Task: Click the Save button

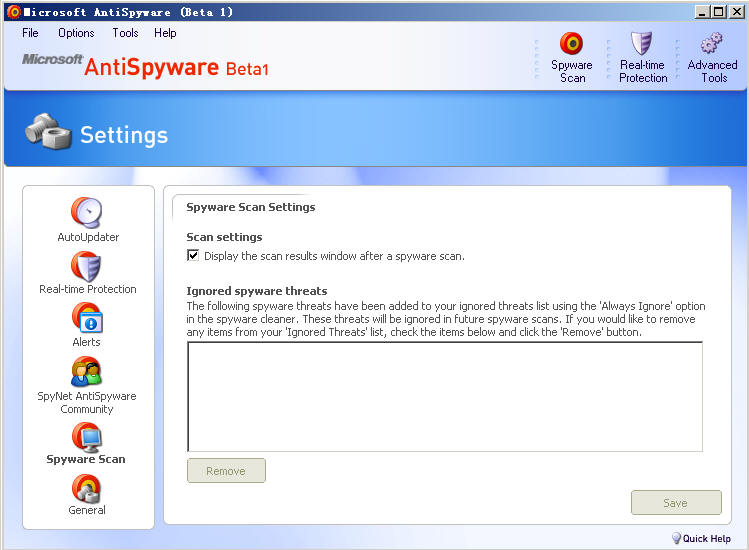Action: coord(676,503)
